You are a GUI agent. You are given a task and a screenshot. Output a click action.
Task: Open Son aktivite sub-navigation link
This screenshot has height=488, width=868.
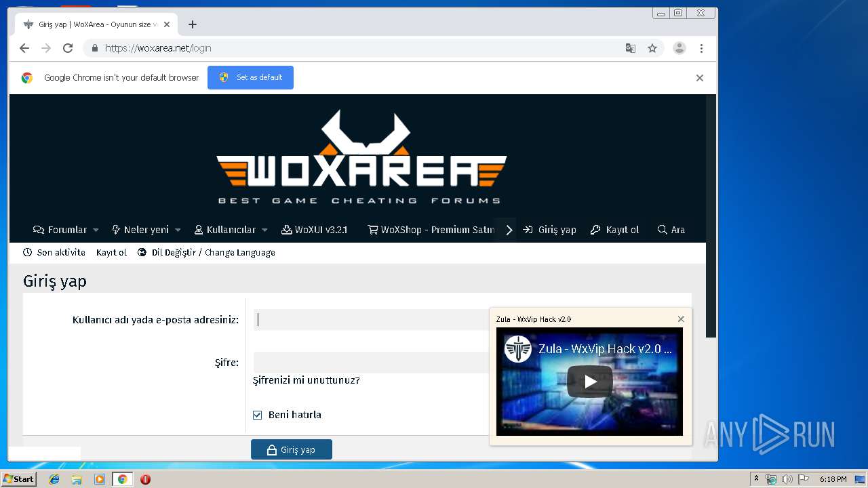[x=54, y=252]
